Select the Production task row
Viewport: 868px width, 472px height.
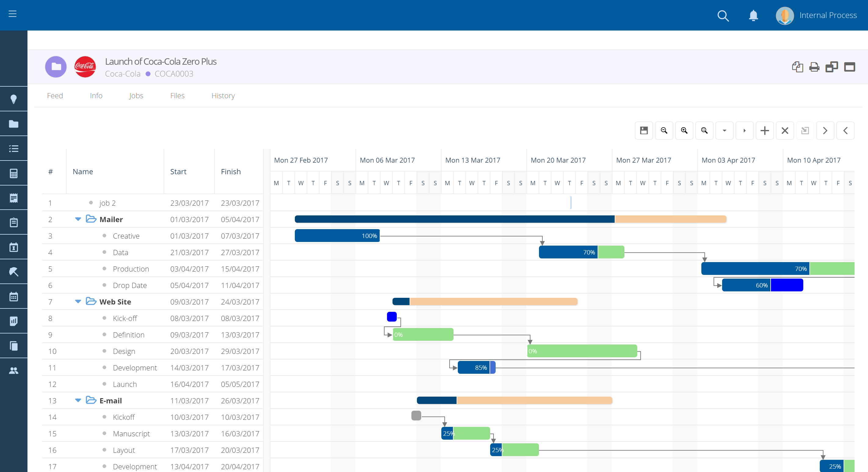[131, 269]
